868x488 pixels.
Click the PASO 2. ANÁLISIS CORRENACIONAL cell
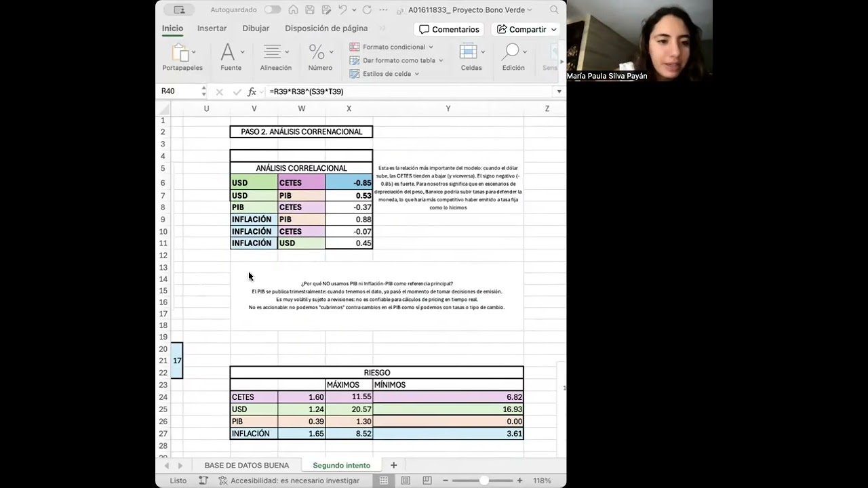pyautogui.click(x=301, y=131)
